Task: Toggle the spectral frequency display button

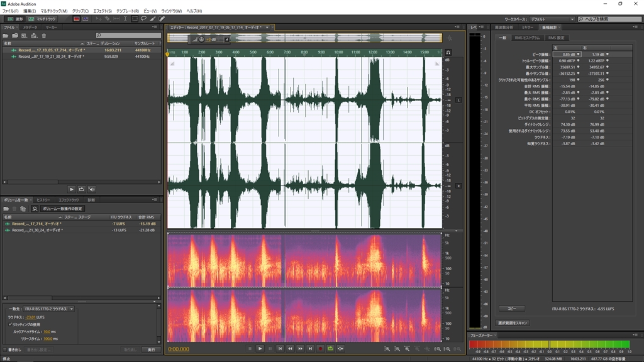Action: point(76,19)
